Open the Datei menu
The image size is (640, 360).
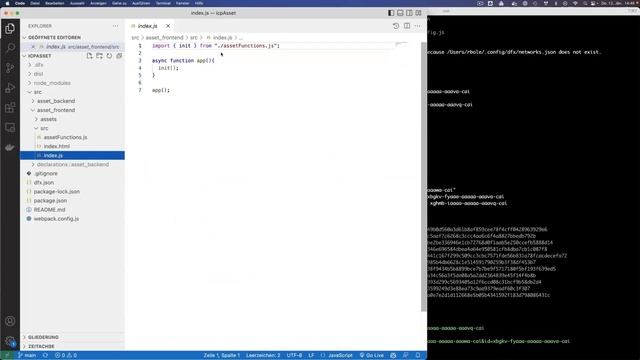(35, 3)
